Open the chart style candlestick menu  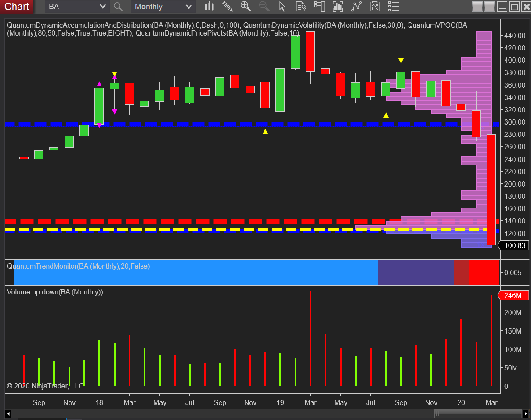point(210,7)
